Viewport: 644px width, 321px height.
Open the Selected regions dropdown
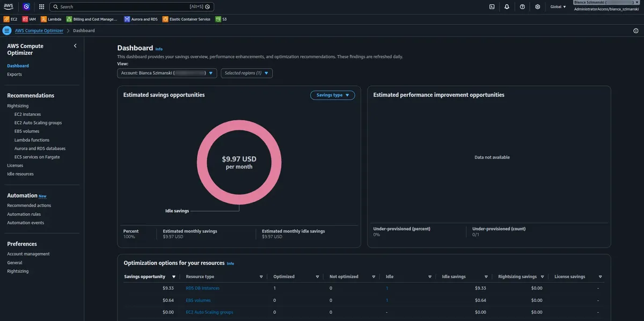click(247, 73)
